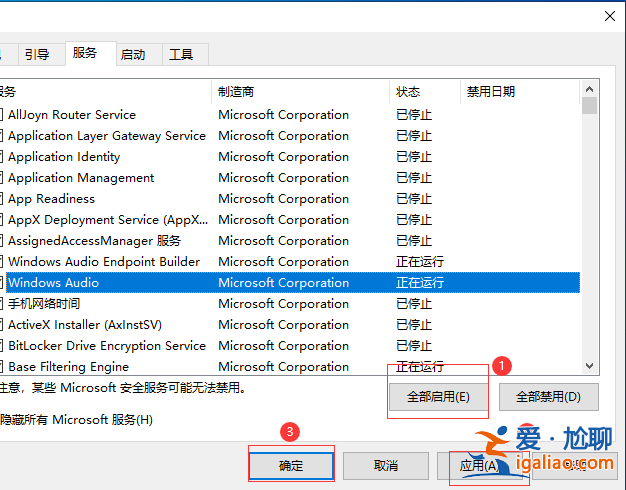Toggle the Application Identity checkbox
The width and height of the screenshot is (626, 490).
[x=1, y=157]
